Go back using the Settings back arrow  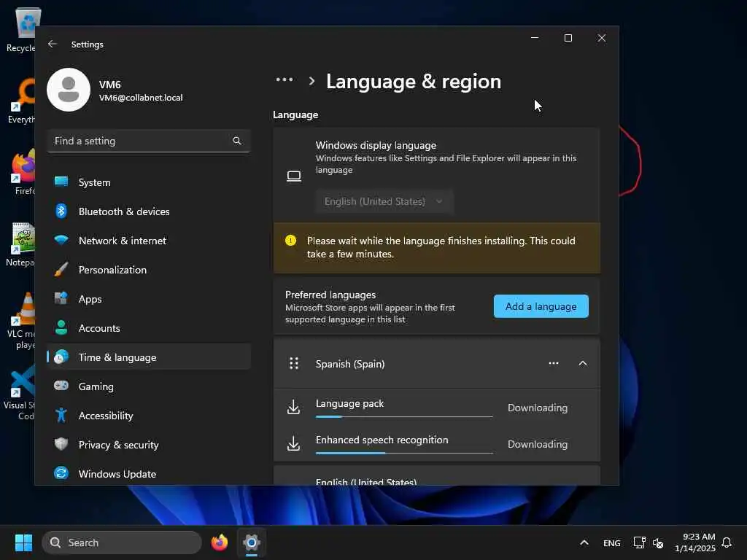(x=53, y=44)
